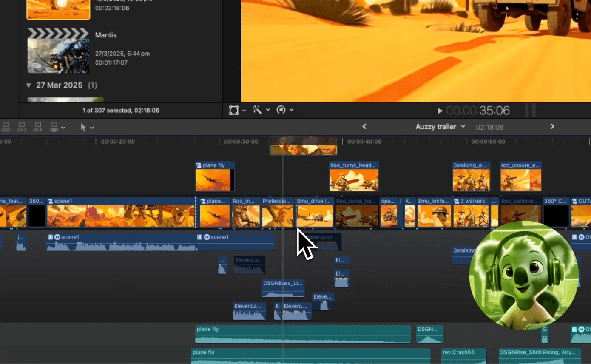Click the 00:00:35:06 timecode display
591x364 pixels.
(478, 110)
